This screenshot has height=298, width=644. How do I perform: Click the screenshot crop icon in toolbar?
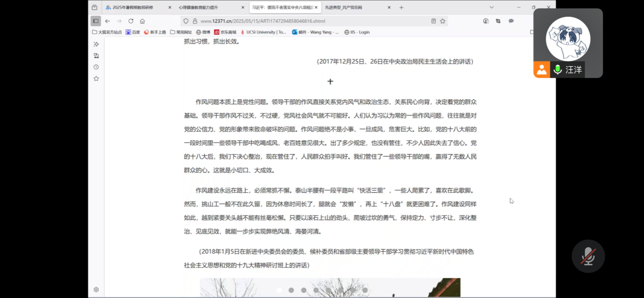(x=498, y=21)
